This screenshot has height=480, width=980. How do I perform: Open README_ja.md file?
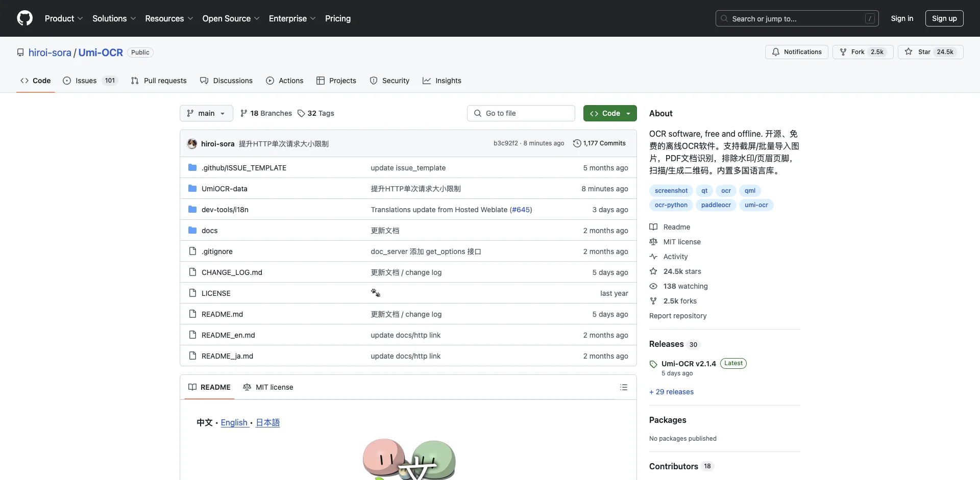(227, 356)
